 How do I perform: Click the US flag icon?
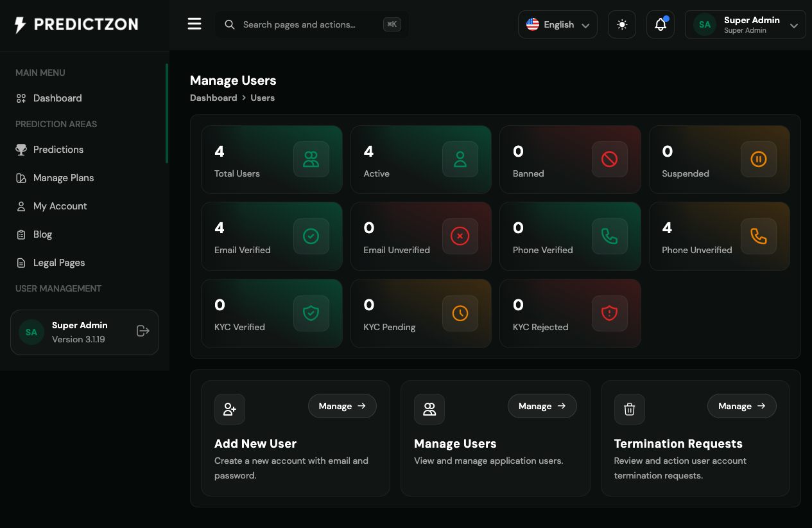click(x=533, y=24)
